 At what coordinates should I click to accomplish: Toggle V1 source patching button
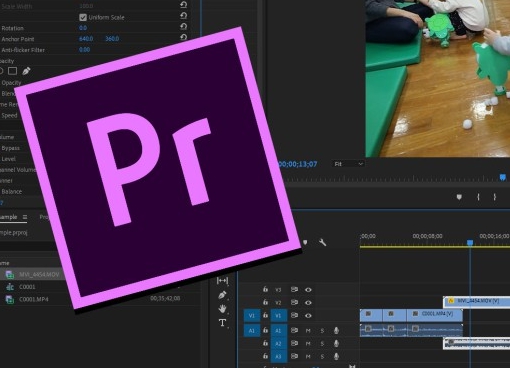coord(252,315)
